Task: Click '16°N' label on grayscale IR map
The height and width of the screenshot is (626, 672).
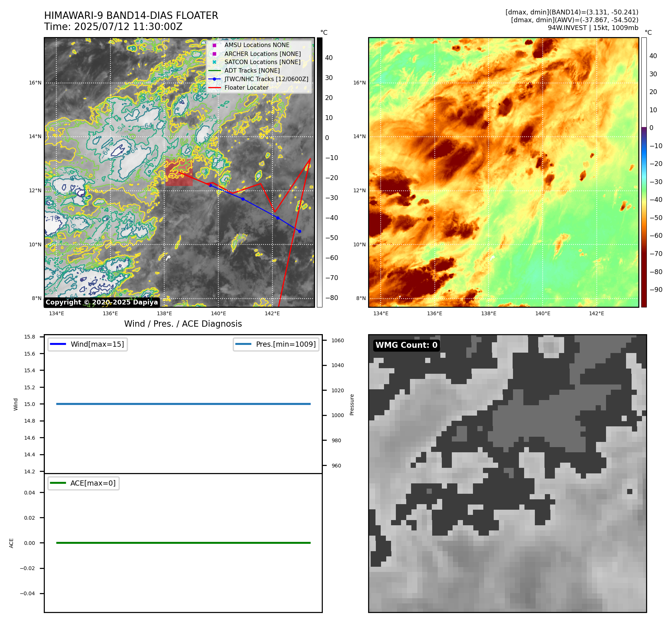Action: 35,83
